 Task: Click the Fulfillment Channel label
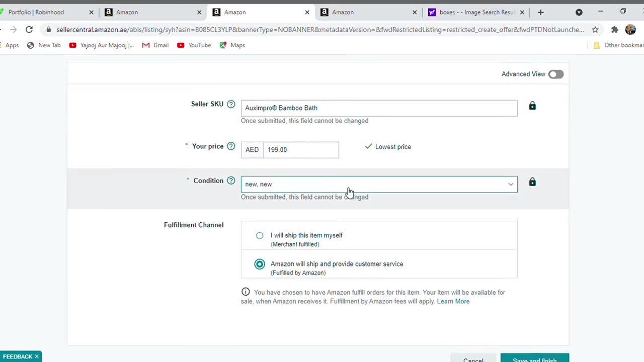coord(194,225)
